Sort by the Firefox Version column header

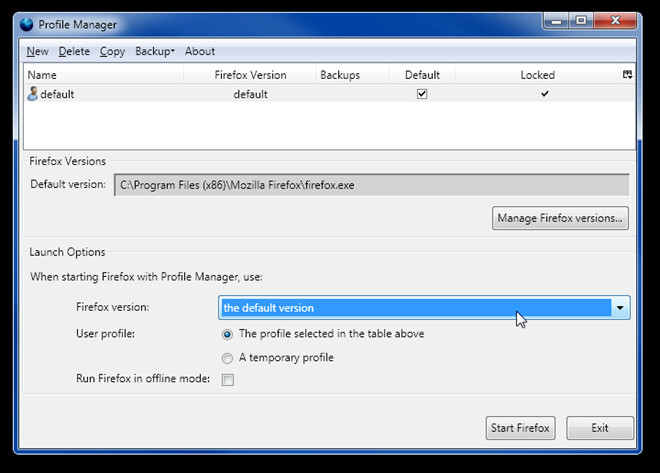coord(250,75)
